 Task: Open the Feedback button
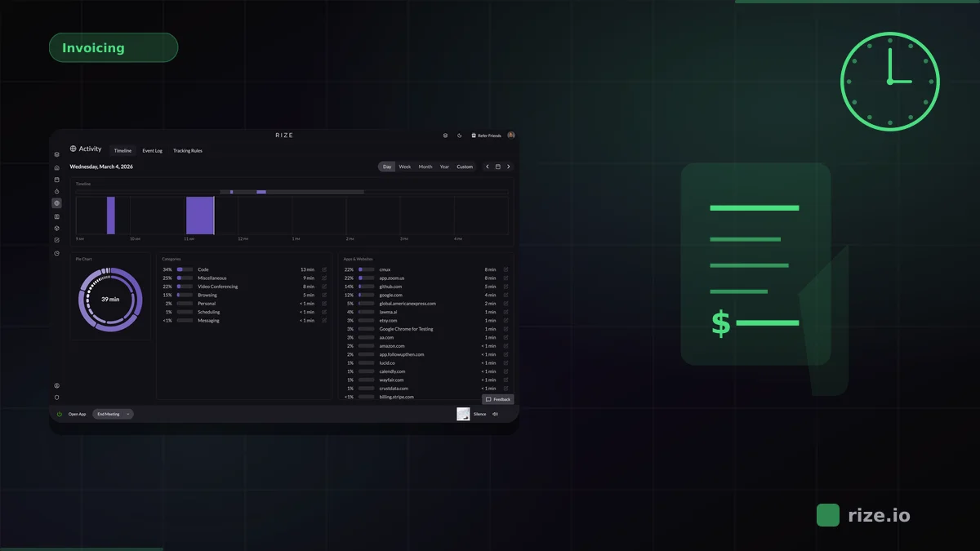pyautogui.click(x=497, y=399)
